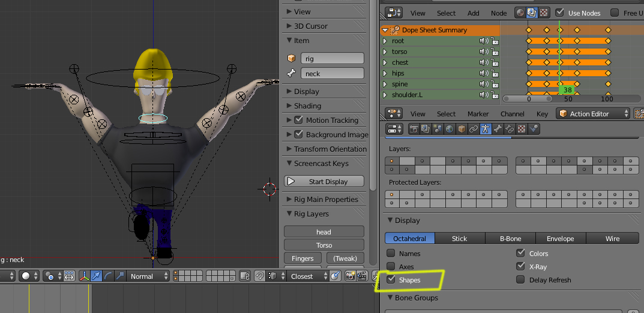Open the Action Editor mode dropdown
644x313 pixels.
[593, 114]
